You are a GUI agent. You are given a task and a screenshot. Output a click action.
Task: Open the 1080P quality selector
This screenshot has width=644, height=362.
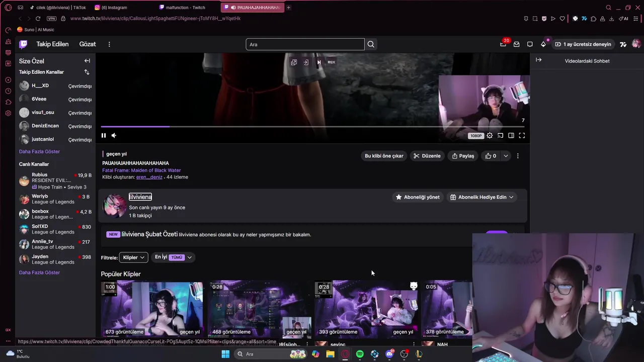tap(475, 136)
